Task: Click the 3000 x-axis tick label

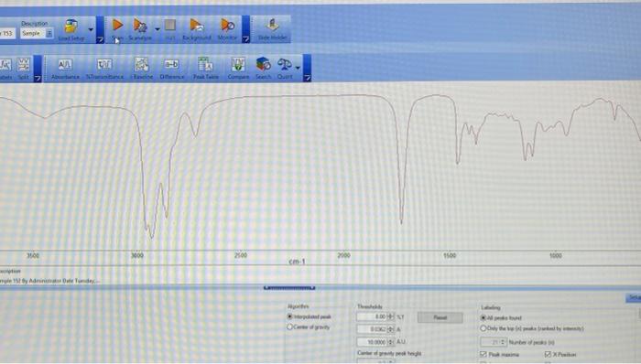Action: tap(137, 255)
